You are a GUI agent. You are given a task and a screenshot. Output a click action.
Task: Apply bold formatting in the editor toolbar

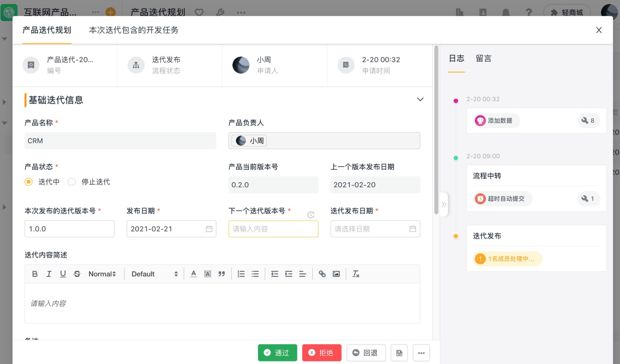coord(35,274)
